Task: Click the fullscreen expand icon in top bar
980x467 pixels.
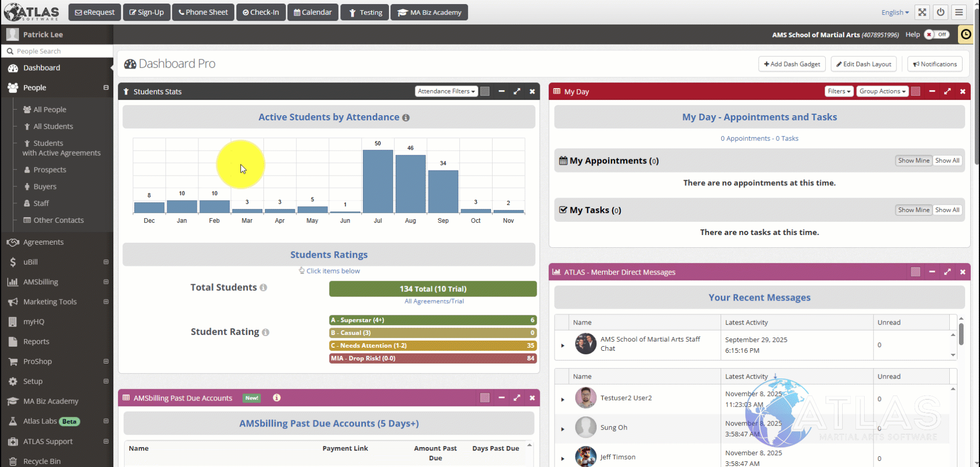Action: pyautogui.click(x=922, y=12)
